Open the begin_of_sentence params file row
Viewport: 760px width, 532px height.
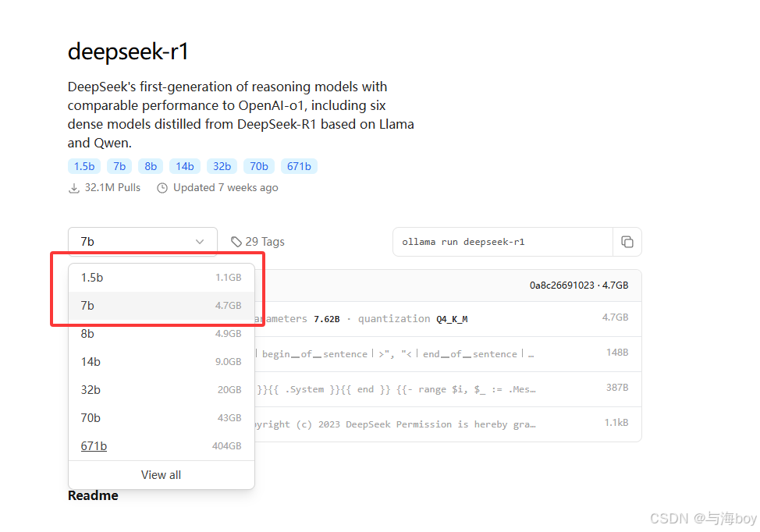[449, 354]
